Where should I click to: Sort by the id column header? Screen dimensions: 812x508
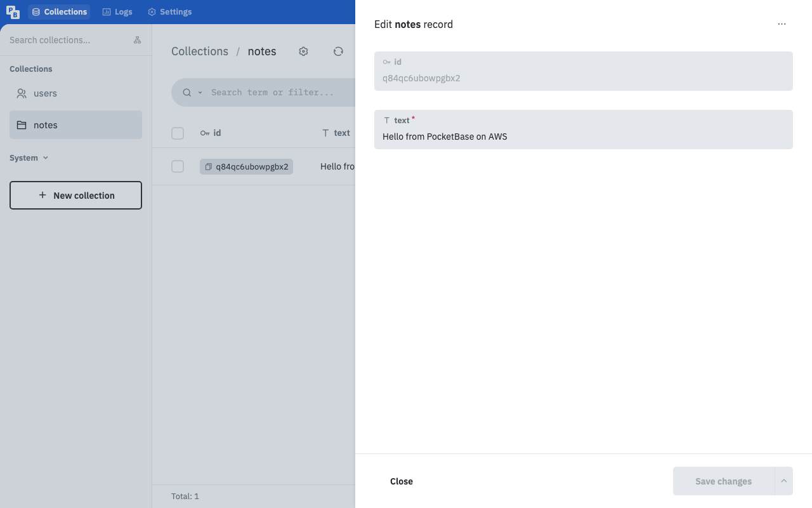(211, 133)
